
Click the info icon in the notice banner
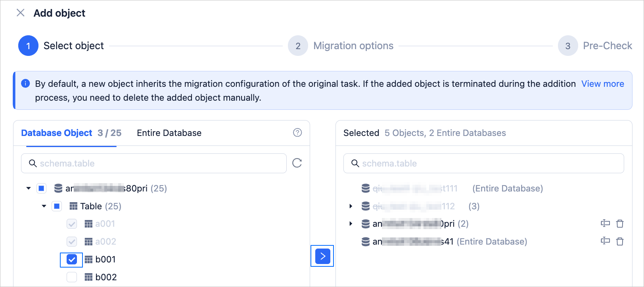25,84
